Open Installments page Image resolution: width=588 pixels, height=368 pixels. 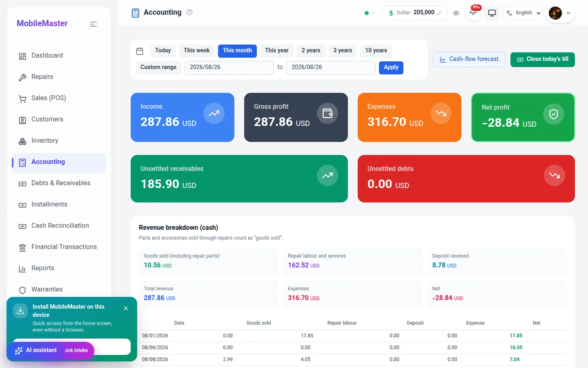point(59,204)
